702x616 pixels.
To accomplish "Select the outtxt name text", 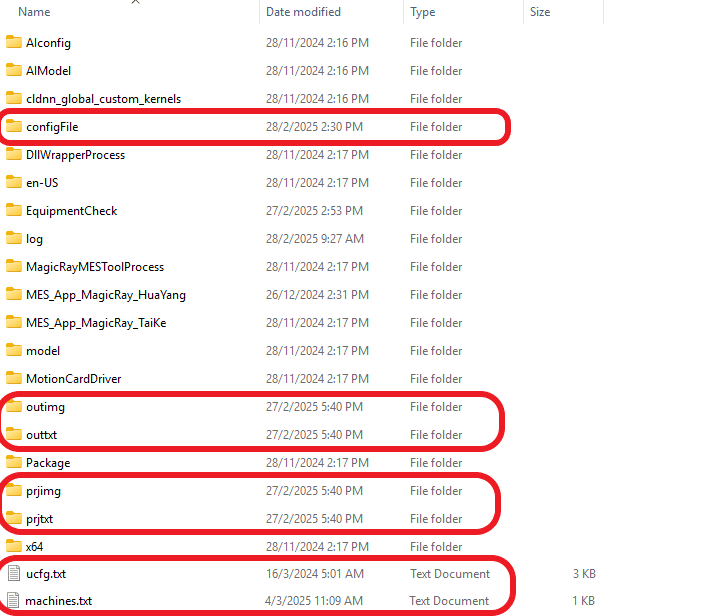I will (x=42, y=435).
